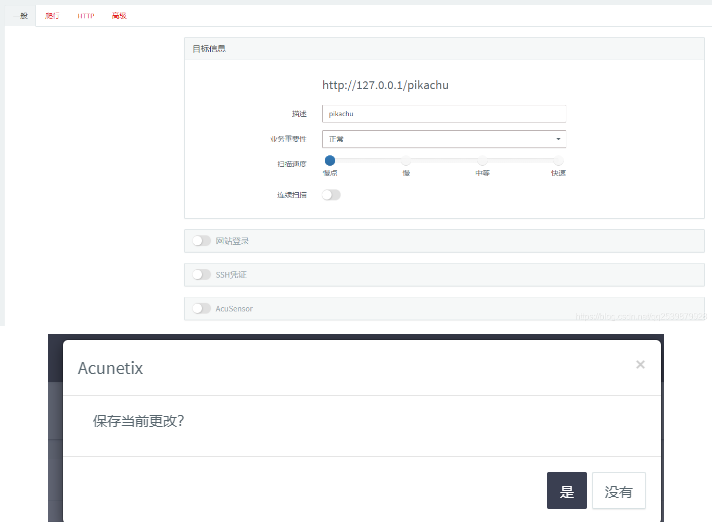Click the 保存当前更改? dialog message

pos(139,421)
